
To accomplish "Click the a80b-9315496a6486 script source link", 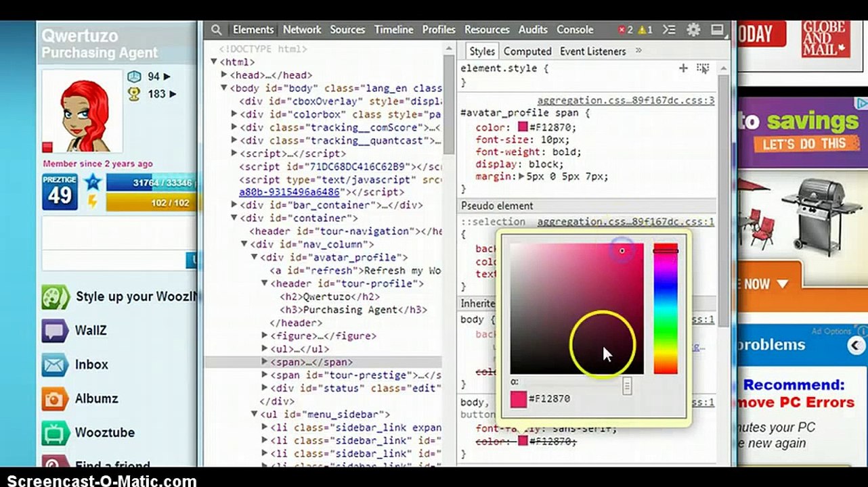I will pyautogui.click(x=289, y=192).
